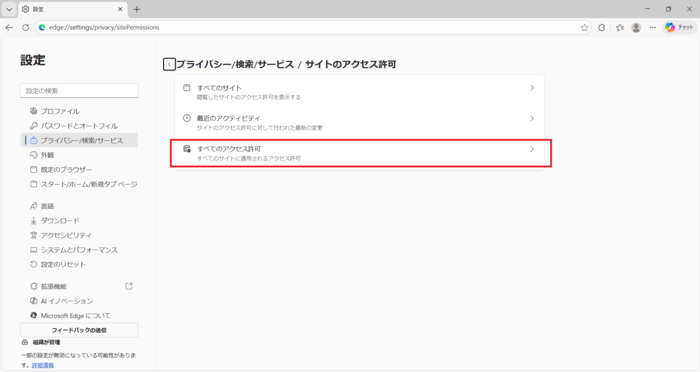Expand すべてのアクセス許可 chevron arrow

tap(532, 149)
